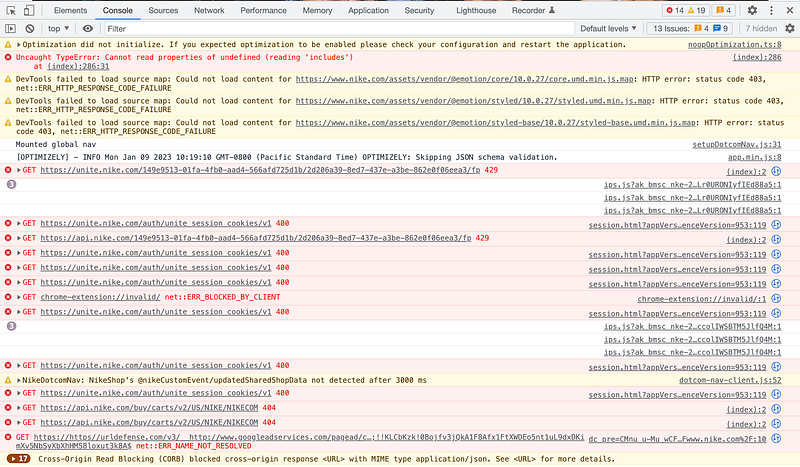The width and height of the screenshot is (800, 467).
Task: Open the dc_pre=CMnu source link
Action: pyautogui.click(x=677, y=438)
